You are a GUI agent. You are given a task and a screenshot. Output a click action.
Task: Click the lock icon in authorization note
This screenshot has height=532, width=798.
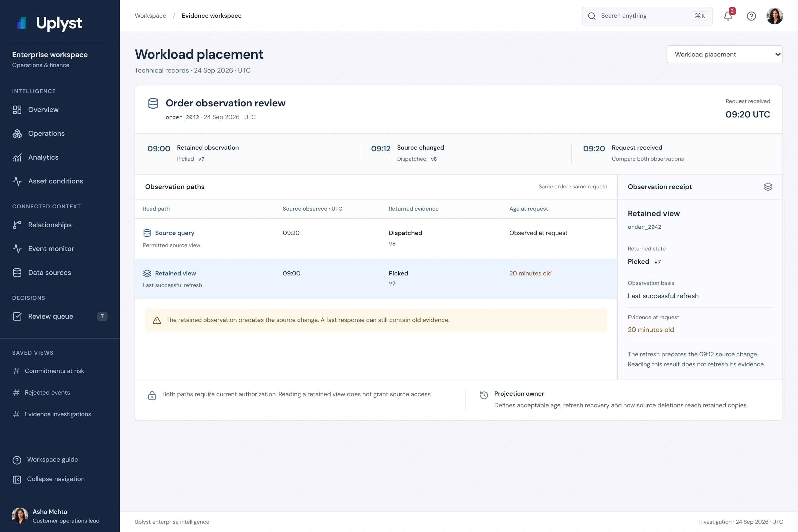152,395
